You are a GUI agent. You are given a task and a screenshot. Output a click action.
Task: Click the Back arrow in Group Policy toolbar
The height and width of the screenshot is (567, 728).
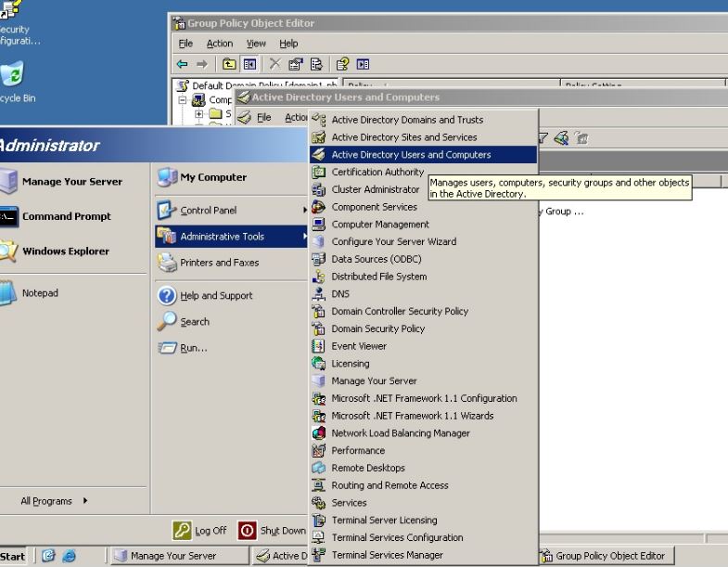click(182, 64)
